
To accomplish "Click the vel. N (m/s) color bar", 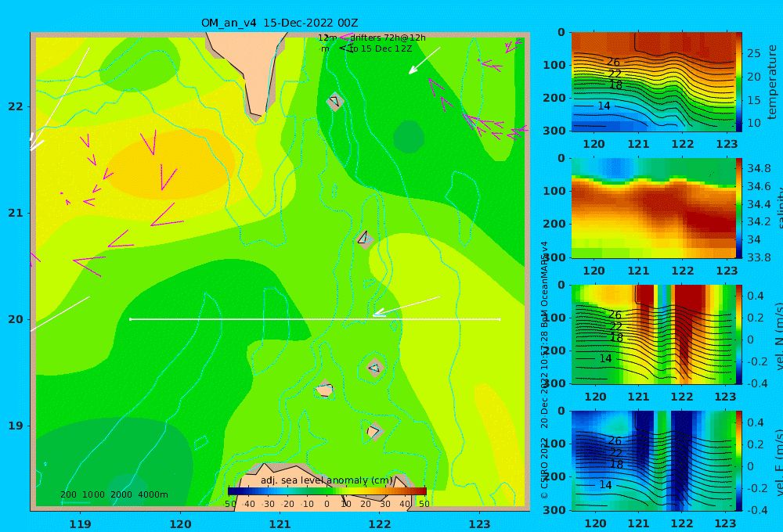I will (739, 334).
